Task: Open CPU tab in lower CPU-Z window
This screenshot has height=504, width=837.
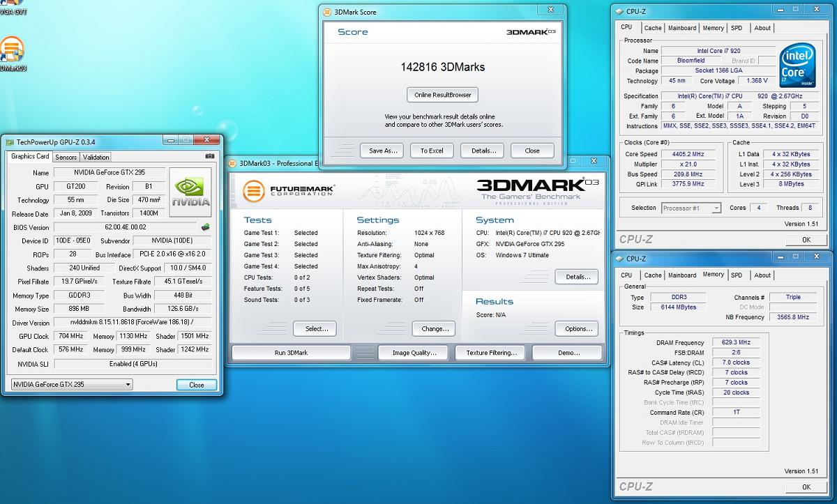Action: coord(626,275)
